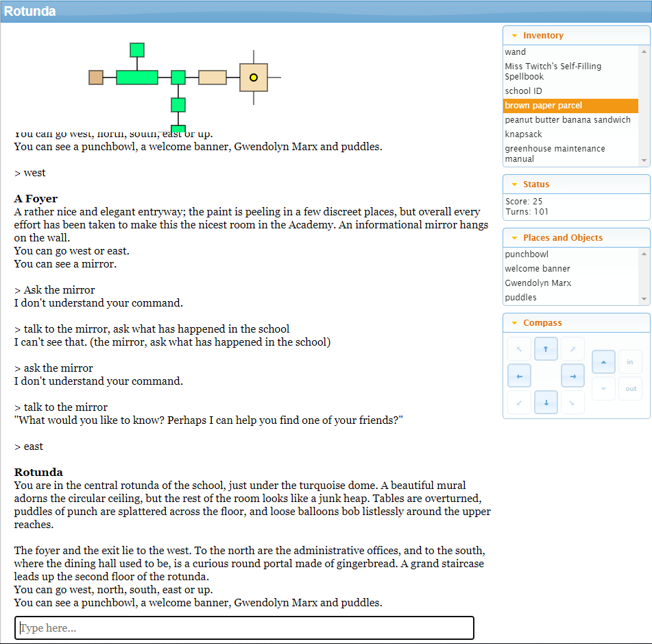
Task: Select school ID in inventory
Action: click(570, 91)
